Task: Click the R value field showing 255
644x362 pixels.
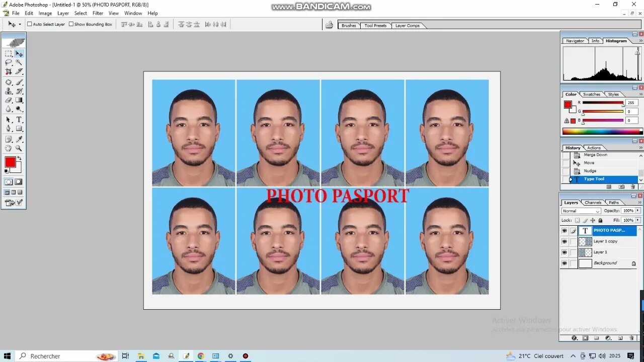Action: pyautogui.click(x=631, y=103)
